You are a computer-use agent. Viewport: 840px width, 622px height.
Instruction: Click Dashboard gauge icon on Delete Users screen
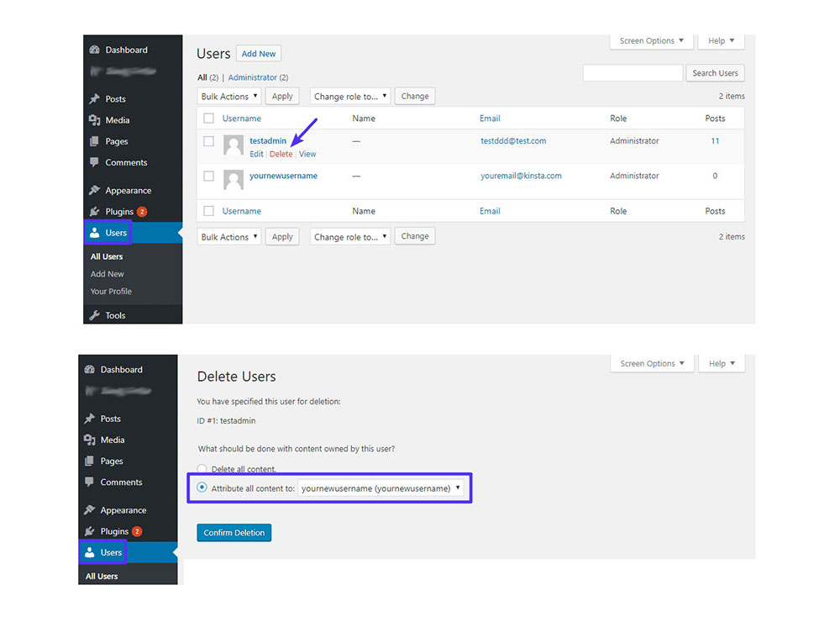90,370
